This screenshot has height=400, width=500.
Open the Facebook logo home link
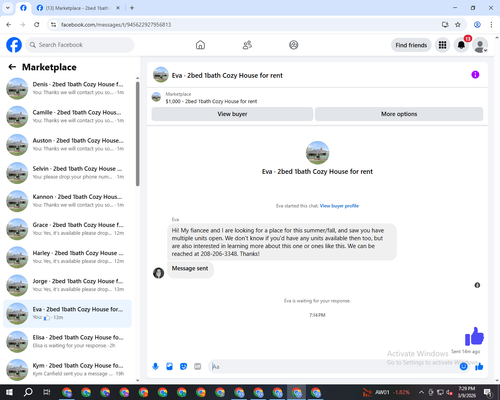[x=14, y=45]
